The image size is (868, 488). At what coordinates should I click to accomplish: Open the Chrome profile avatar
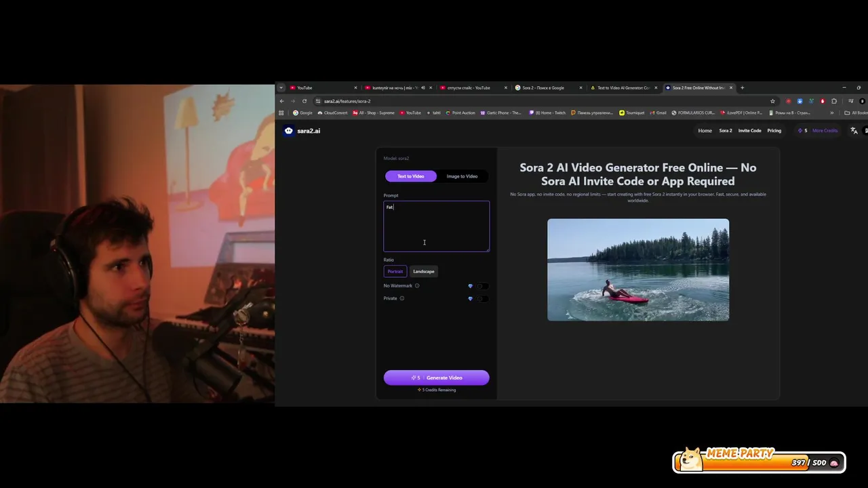pyautogui.click(x=863, y=101)
